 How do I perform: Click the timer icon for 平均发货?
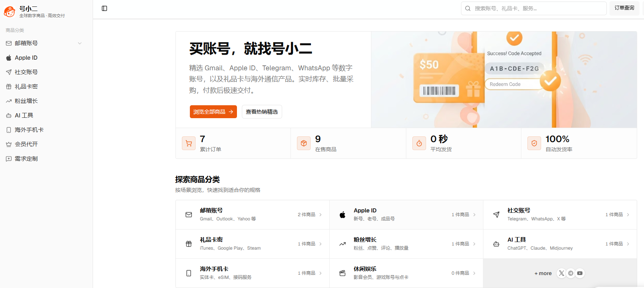pos(419,143)
